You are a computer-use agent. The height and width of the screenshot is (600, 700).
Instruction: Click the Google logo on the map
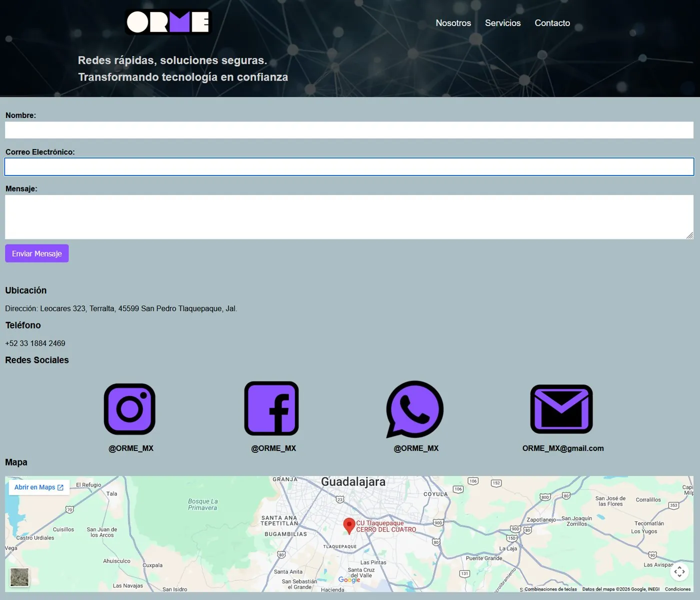pyautogui.click(x=349, y=579)
